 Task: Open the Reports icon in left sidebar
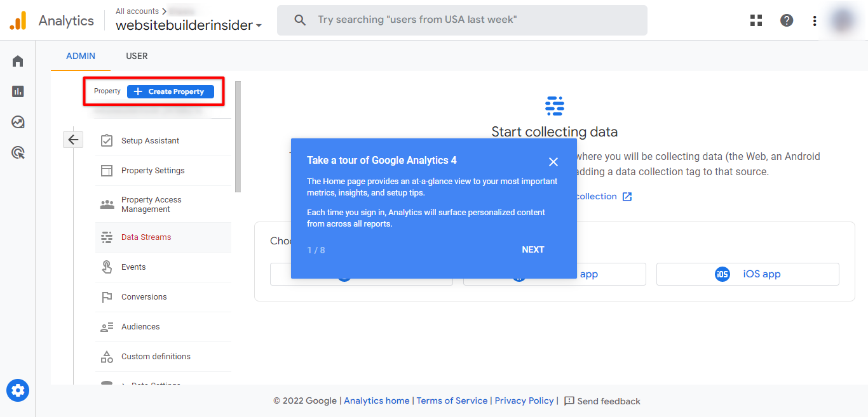coord(18,91)
